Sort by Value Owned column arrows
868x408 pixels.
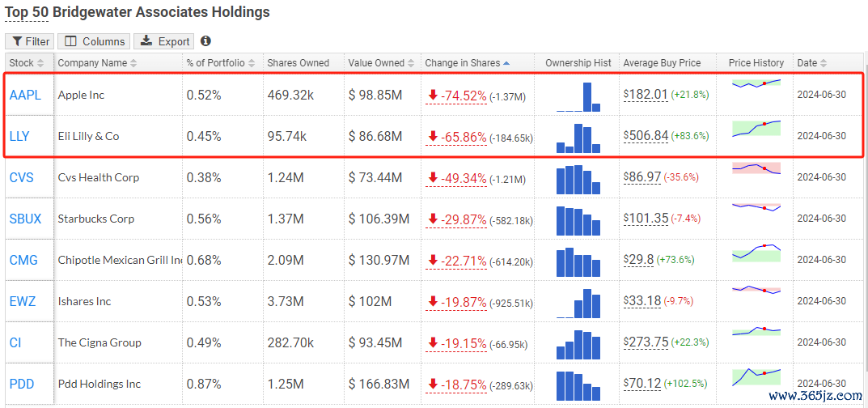pos(411,63)
